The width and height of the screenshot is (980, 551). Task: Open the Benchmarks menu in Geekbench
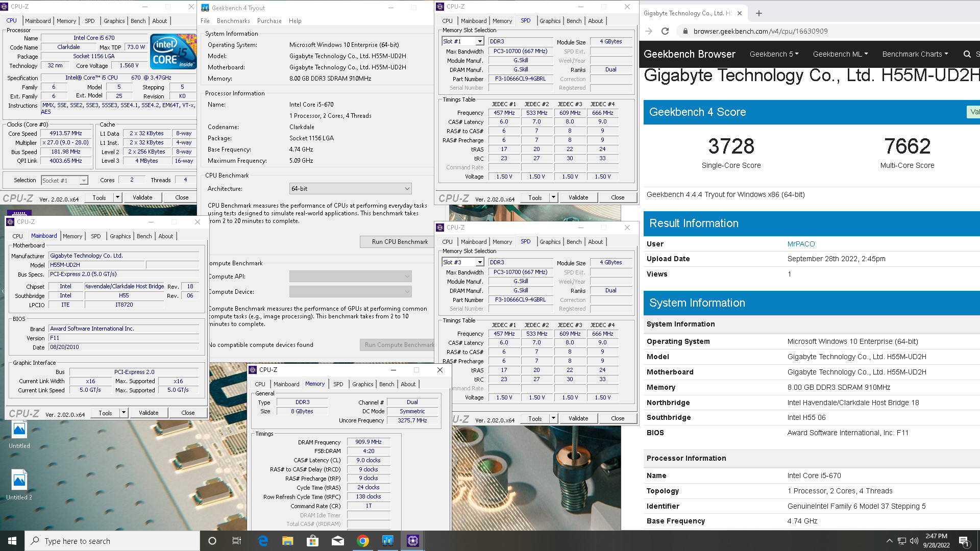[233, 21]
